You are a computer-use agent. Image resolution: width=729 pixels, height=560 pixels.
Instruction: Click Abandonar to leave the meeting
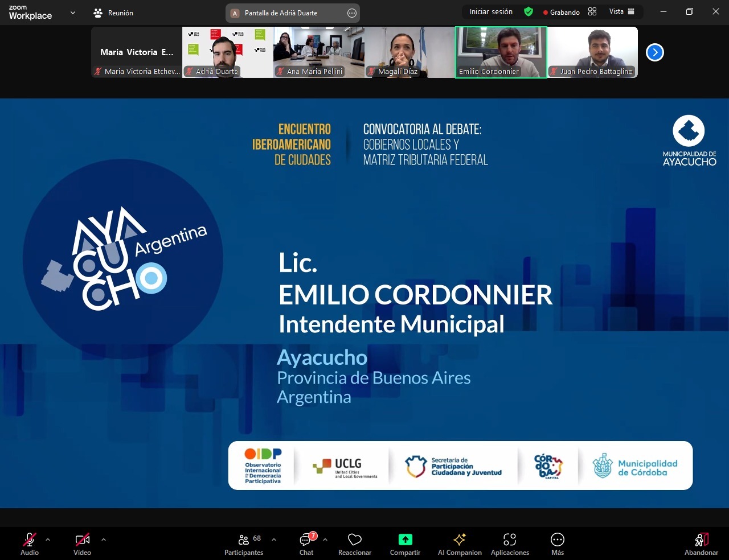pyautogui.click(x=701, y=544)
